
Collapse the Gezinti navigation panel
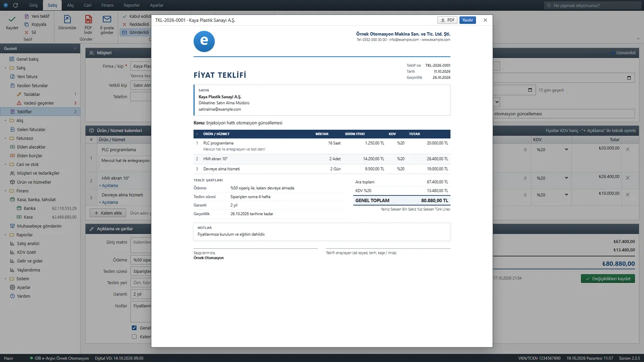(75, 48)
